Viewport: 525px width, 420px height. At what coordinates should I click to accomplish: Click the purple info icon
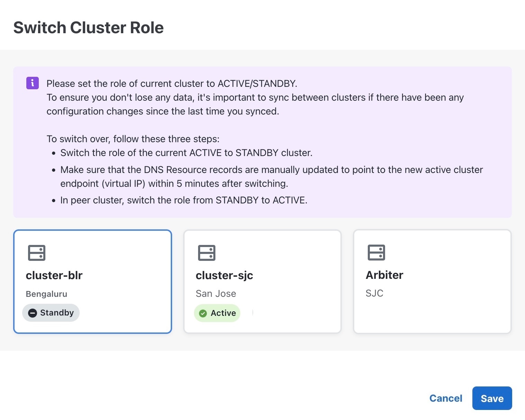(x=33, y=83)
